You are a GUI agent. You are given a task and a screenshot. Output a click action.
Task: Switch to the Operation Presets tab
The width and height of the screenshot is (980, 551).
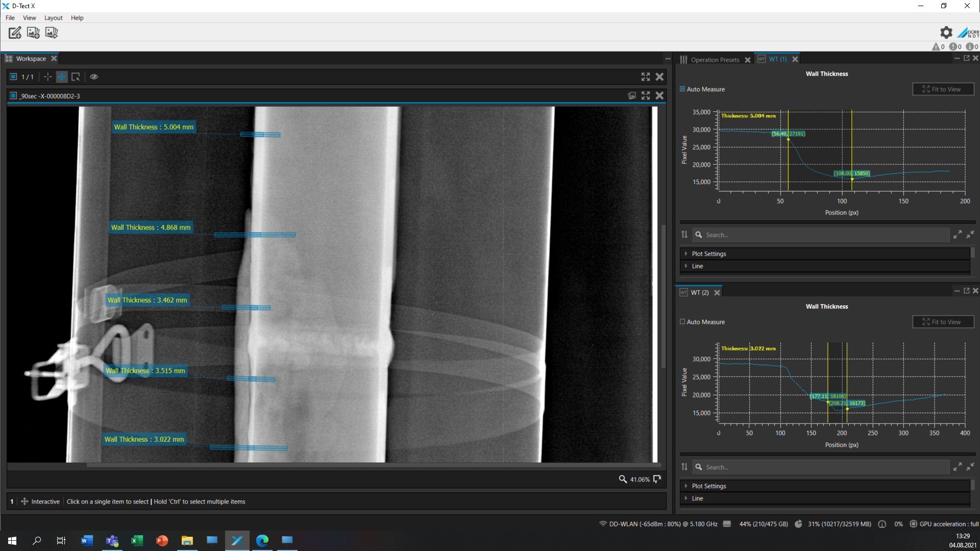[715, 60]
